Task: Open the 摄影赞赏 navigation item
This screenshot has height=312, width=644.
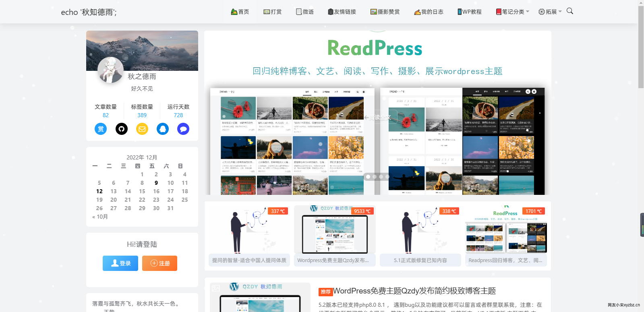Action: [385, 12]
